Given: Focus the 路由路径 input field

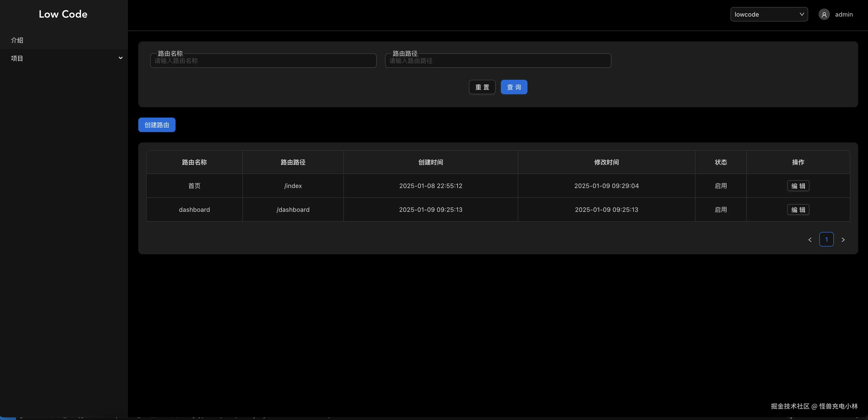Looking at the screenshot, I should click(x=498, y=61).
